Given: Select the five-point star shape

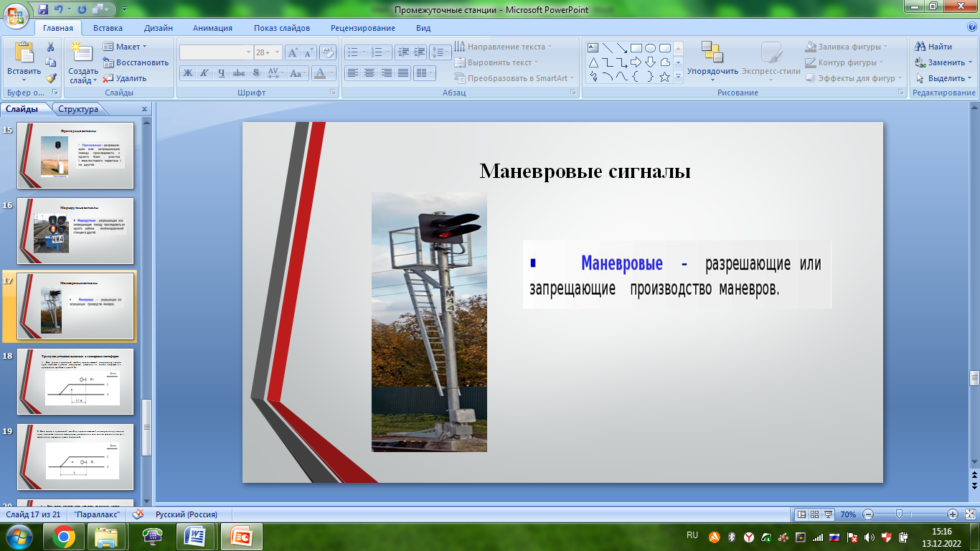Looking at the screenshot, I should pos(665,77).
